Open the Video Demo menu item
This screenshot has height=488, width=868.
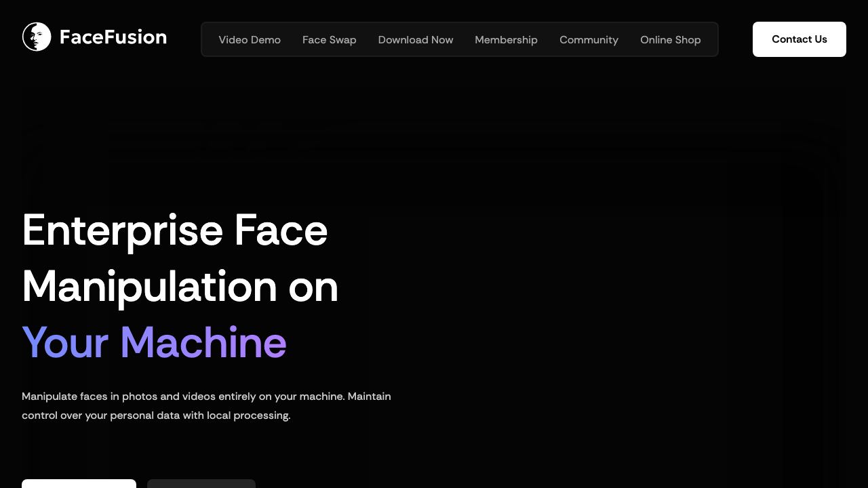[250, 40]
